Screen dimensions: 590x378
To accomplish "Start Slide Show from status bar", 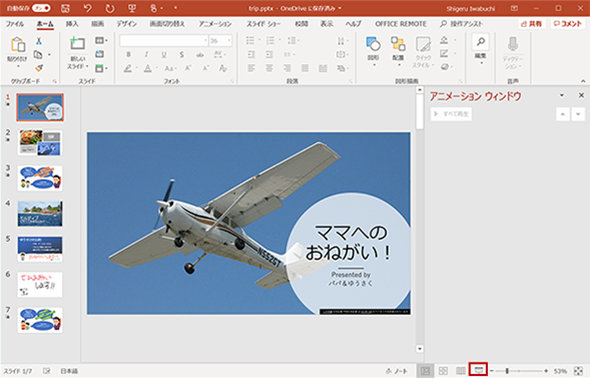I will tap(478, 370).
